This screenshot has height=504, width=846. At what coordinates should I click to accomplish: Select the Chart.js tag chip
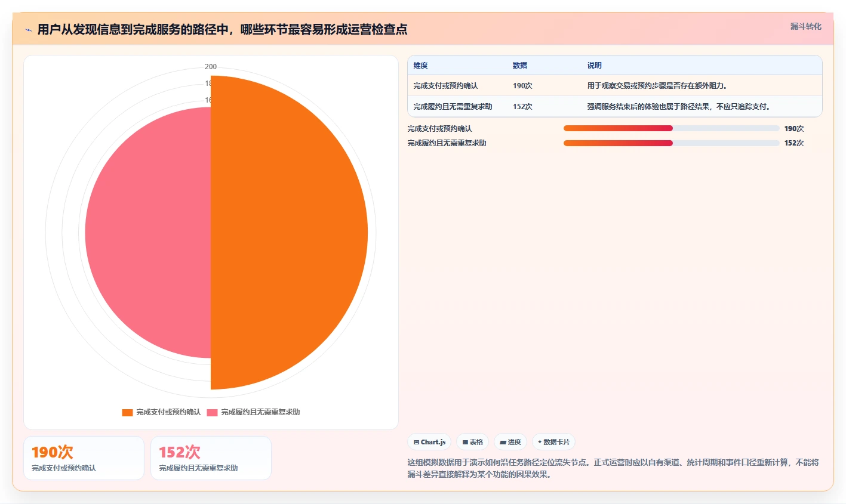pyautogui.click(x=429, y=442)
